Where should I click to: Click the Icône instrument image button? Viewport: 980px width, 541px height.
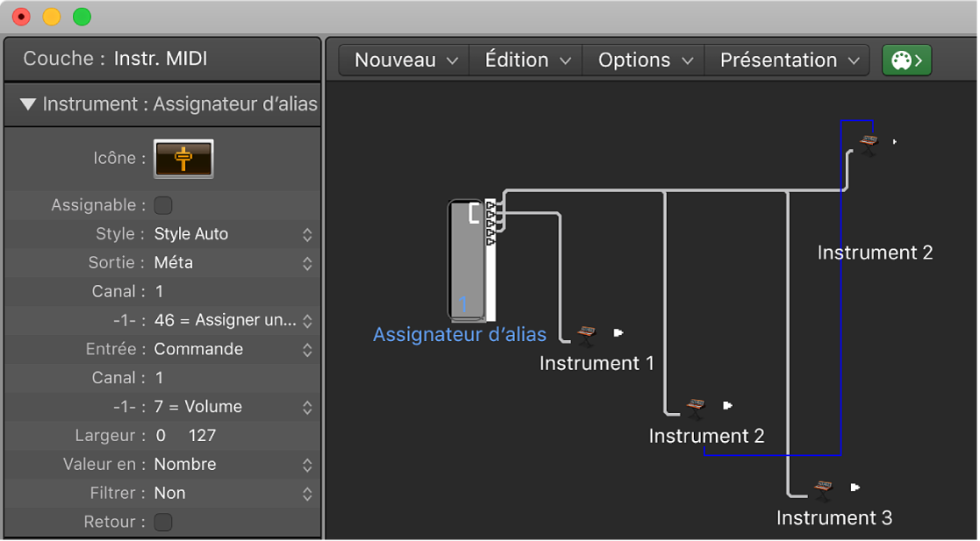pyautogui.click(x=183, y=159)
